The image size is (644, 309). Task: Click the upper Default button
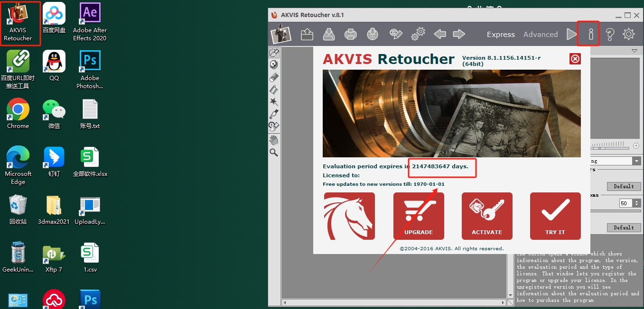624,186
